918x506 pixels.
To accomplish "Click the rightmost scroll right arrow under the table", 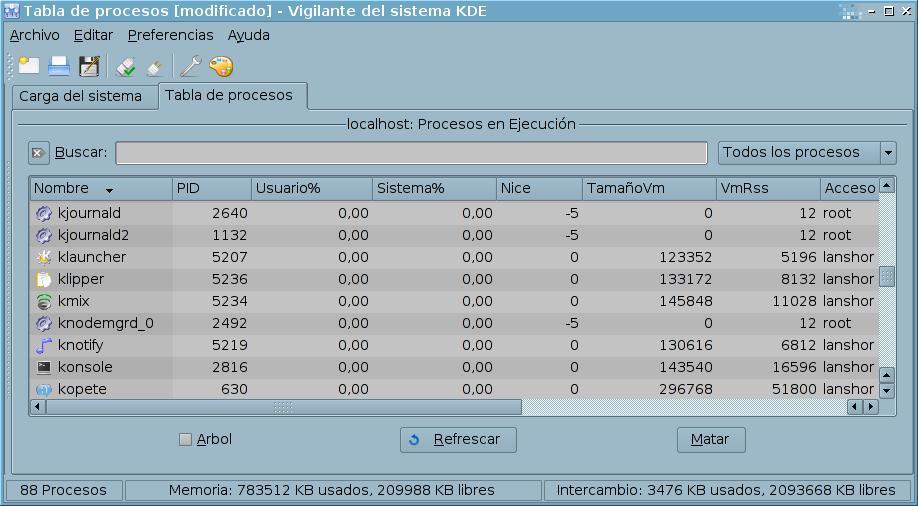I will [x=872, y=406].
